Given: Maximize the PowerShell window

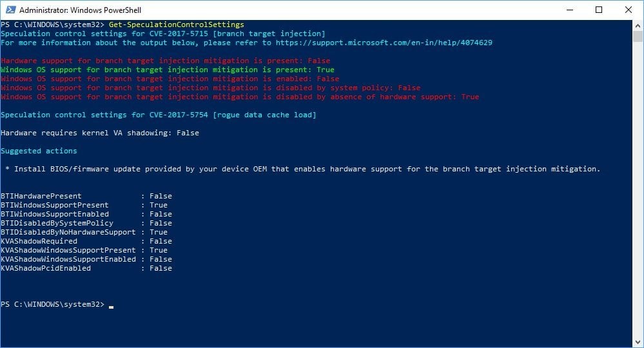Looking at the screenshot, I should (599, 10).
